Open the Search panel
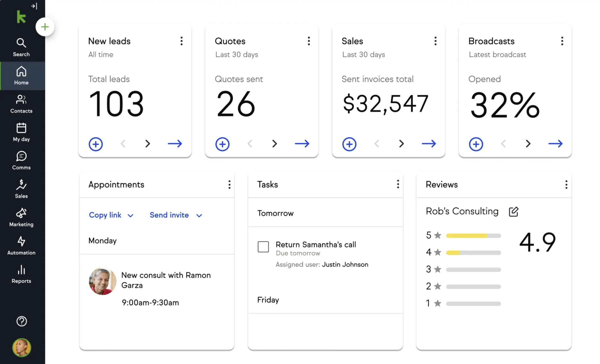This screenshot has height=364, width=600. [x=21, y=47]
